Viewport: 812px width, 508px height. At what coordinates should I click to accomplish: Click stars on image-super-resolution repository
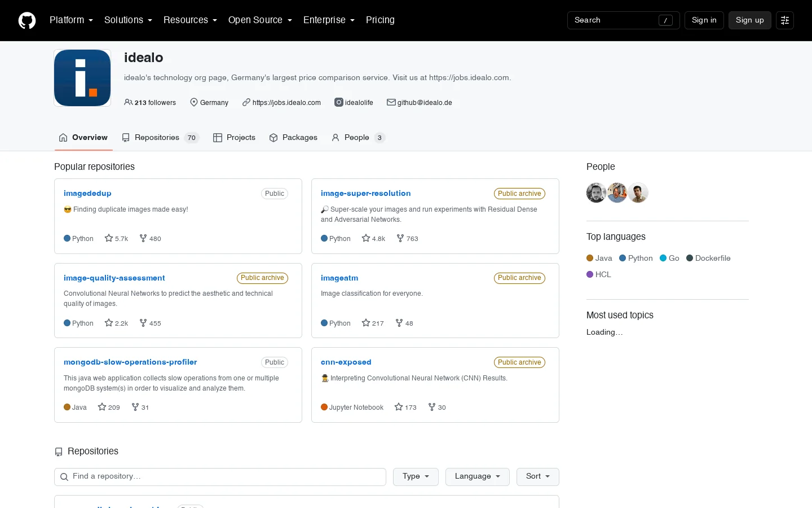click(x=374, y=239)
